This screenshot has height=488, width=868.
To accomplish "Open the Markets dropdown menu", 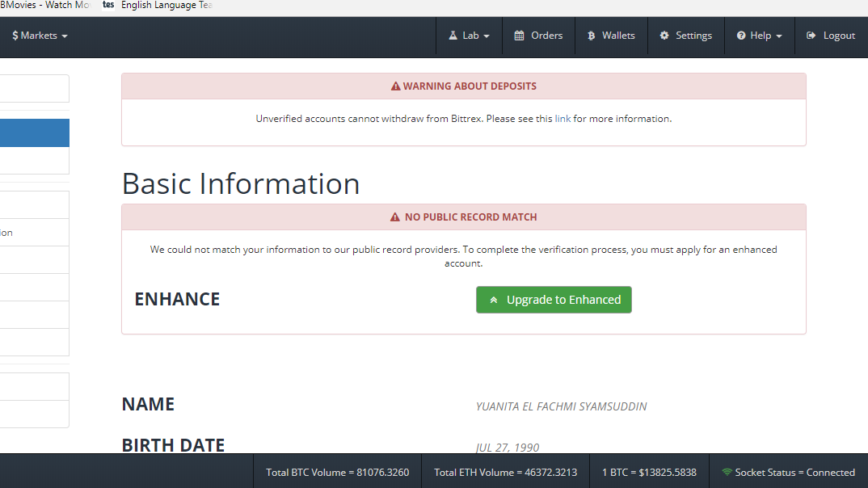I will pos(40,36).
